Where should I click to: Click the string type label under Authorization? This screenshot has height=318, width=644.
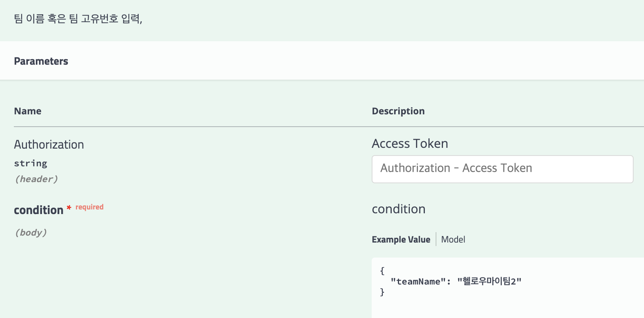click(30, 163)
